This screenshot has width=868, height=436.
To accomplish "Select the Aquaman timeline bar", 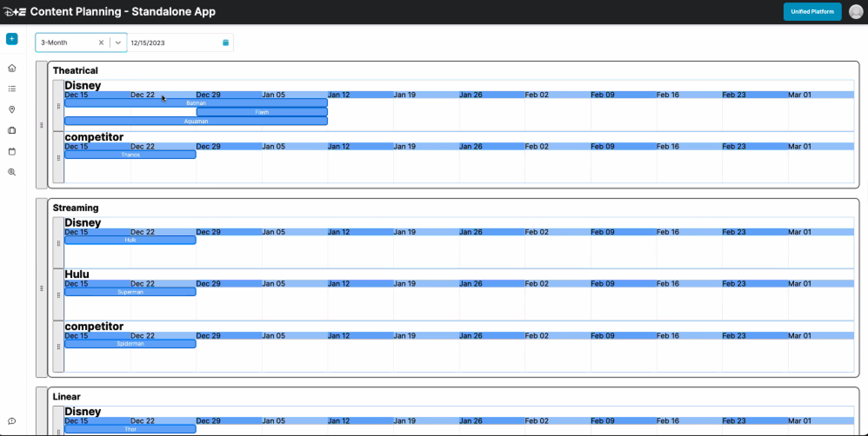I will pyautogui.click(x=196, y=121).
